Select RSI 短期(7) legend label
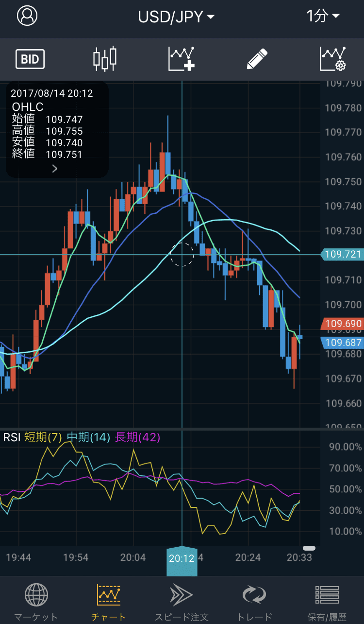This screenshot has height=624, width=364. click(x=43, y=437)
